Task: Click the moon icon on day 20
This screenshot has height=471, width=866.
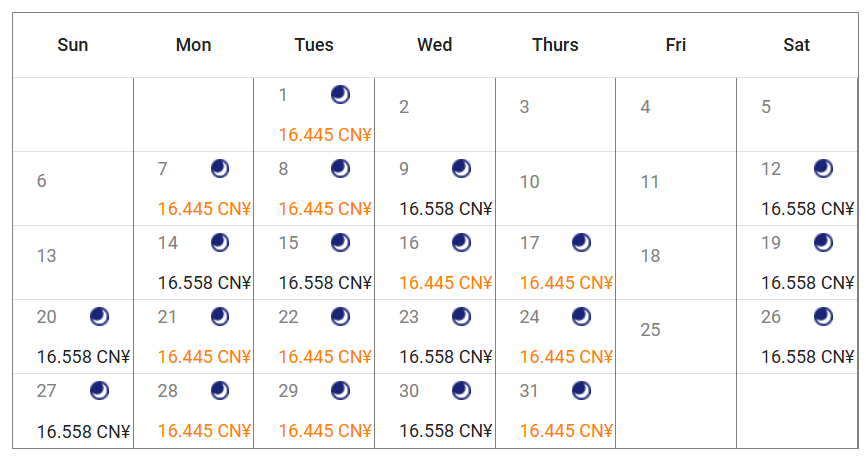Action: coord(99,317)
